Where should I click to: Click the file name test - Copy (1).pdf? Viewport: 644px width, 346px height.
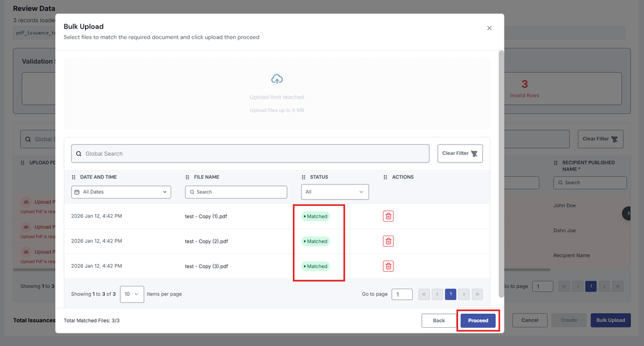(x=207, y=216)
